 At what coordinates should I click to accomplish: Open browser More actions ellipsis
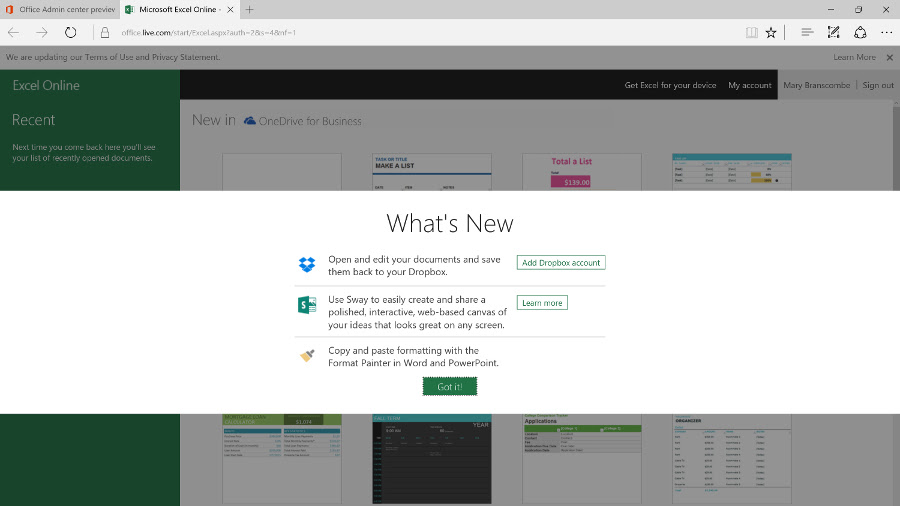click(x=887, y=33)
